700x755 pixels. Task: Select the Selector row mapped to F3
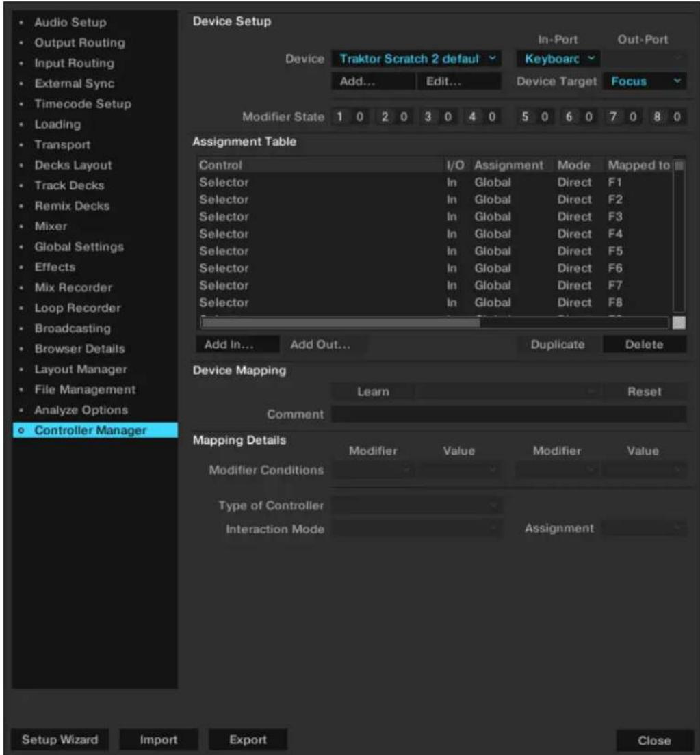[435, 217]
